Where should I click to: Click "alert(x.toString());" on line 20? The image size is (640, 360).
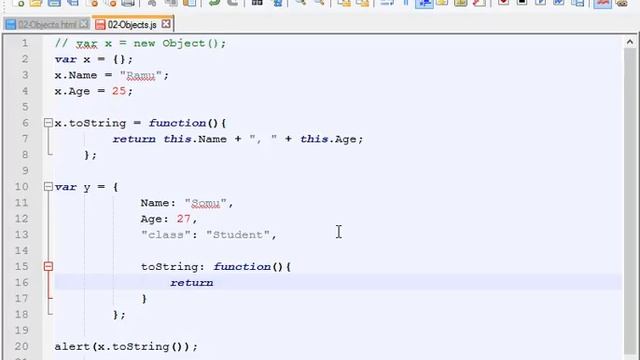click(x=126, y=347)
